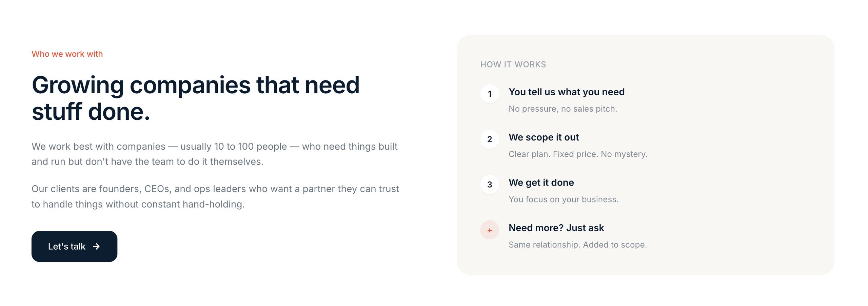The width and height of the screenshot is (868, 306).
Task: Click the red plus circle icon
Action: (x=489, y=230)
